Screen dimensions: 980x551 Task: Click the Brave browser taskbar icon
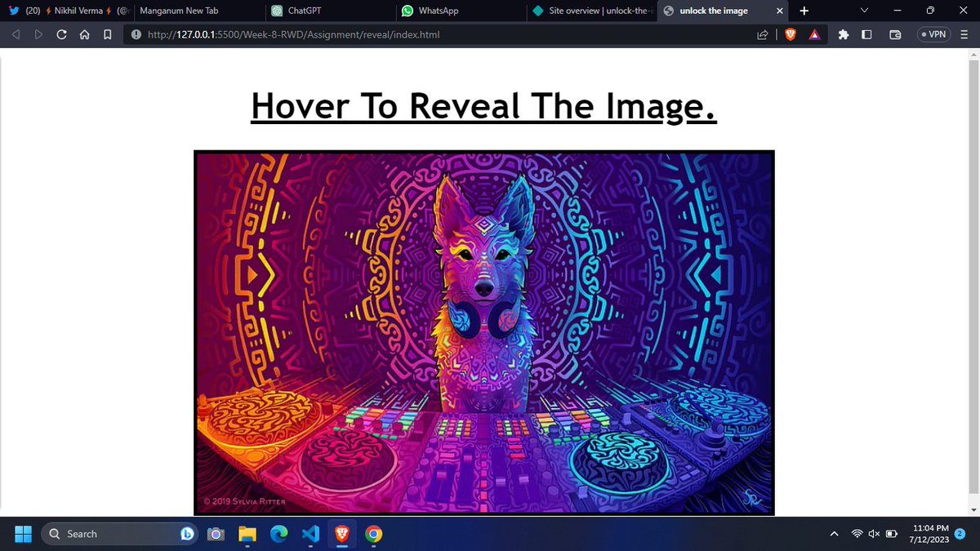point(341,534)
